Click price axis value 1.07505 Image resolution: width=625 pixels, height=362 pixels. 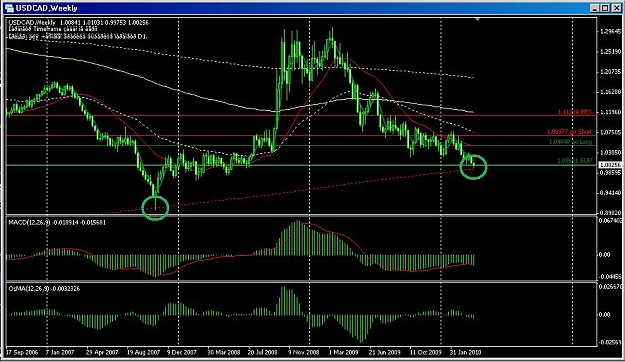point(610,132)
